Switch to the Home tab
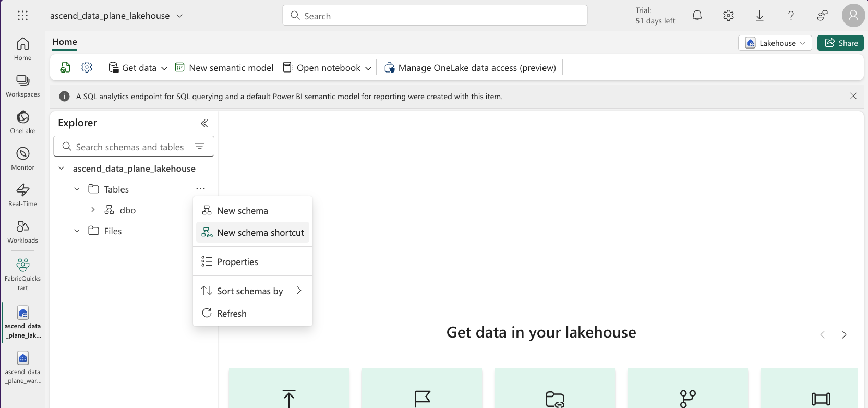 (65, 42)
